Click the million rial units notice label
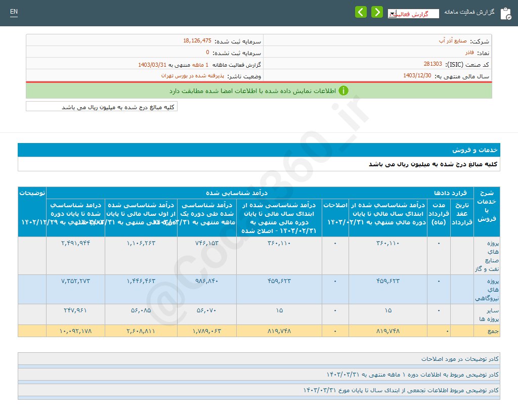518x420 pixels. point(101,107)
